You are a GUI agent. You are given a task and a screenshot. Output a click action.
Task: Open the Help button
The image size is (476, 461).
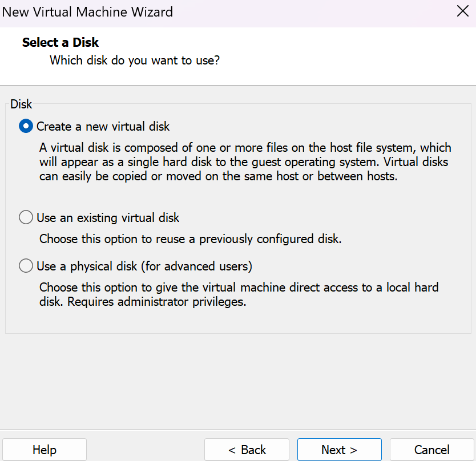45,450
